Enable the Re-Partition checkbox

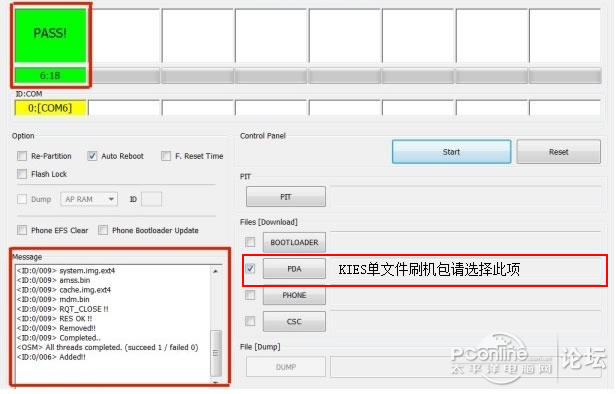click(22, 156)
